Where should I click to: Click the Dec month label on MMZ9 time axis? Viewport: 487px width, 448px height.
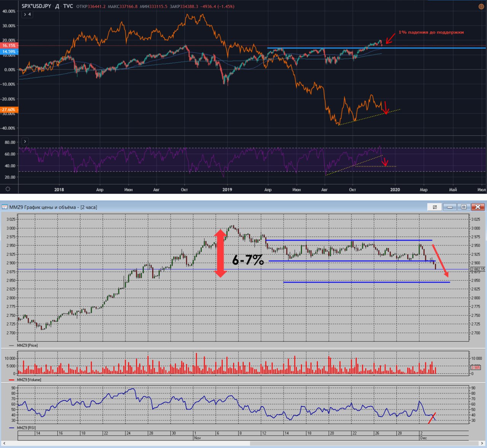pyautogui.click(x=423, y=438)
